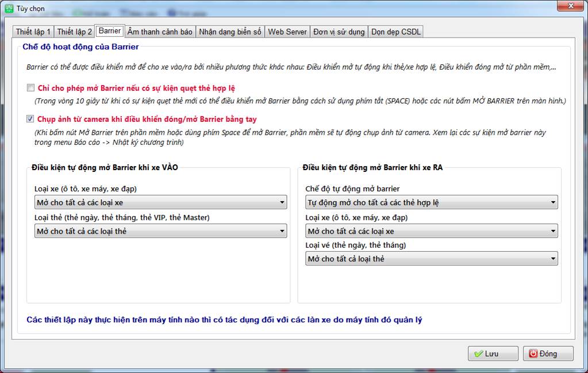The width and height of the screenshot is (588, 373).
Task: Click the Lưu button to save
Action: pyautogui.click(x=493, y=353)
